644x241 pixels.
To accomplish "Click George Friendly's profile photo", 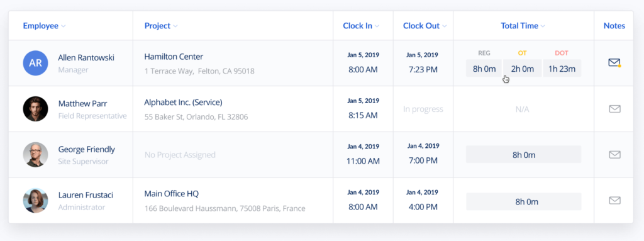I will [x=35, y=155].
